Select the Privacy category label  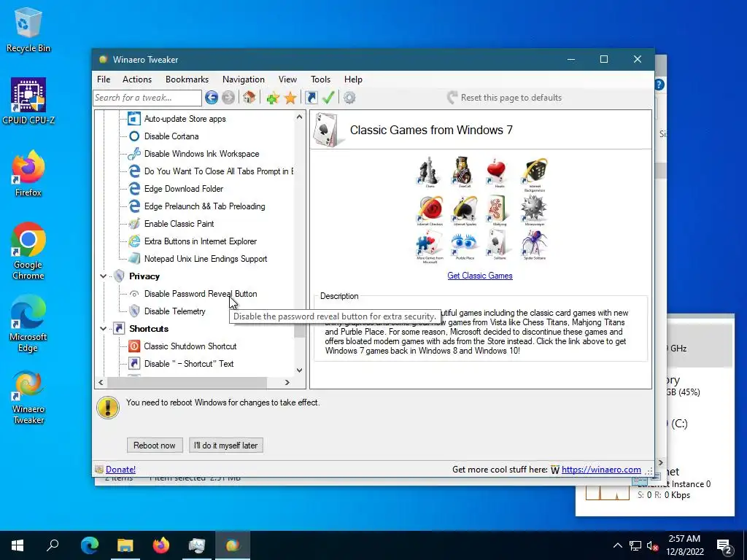144,276
